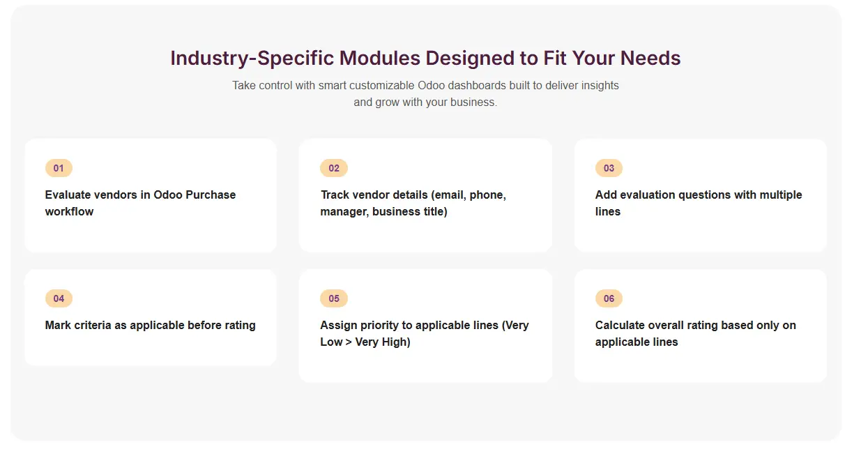868x449 pixels.
Task: Select the 03 number badge
Action: (609, 168)
